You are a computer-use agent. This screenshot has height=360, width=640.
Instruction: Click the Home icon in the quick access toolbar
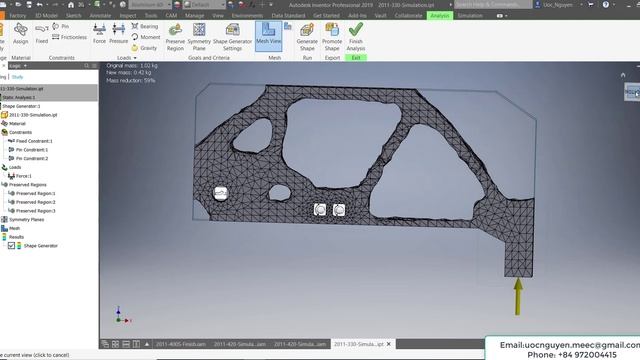pyautogui.click(x=71, y=5)
